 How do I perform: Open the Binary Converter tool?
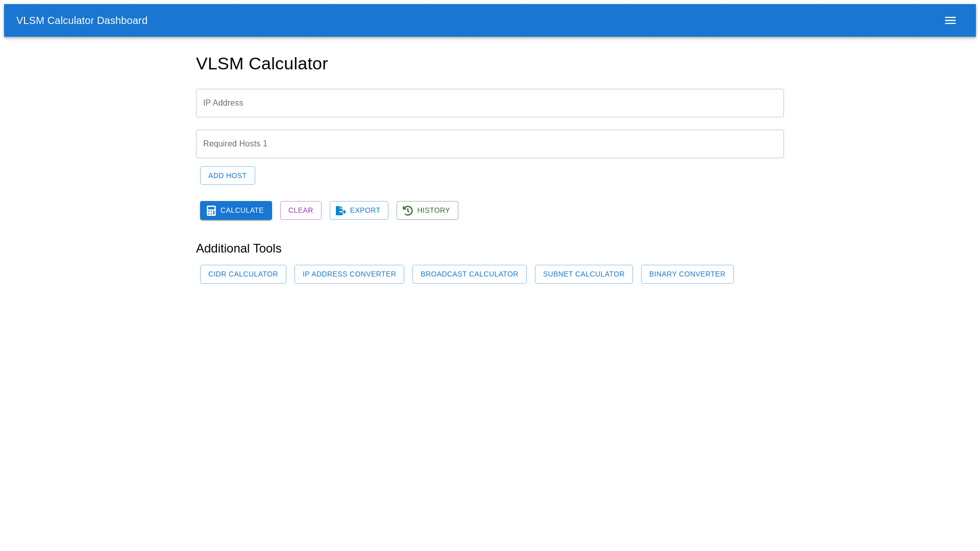[x=687, y=274]
